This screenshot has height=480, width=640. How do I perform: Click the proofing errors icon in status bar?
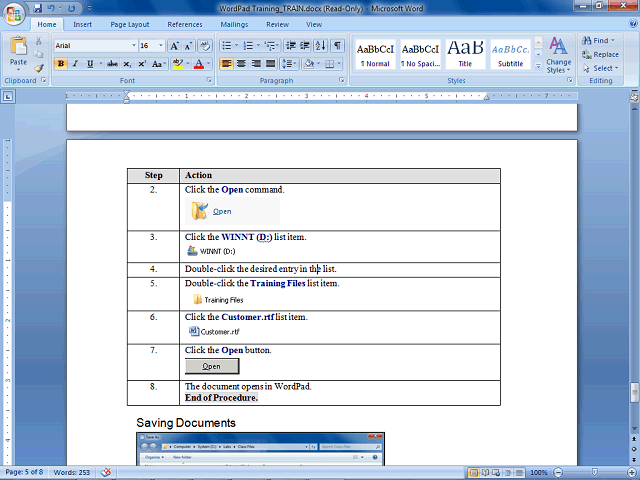click(x=106, y=472)
